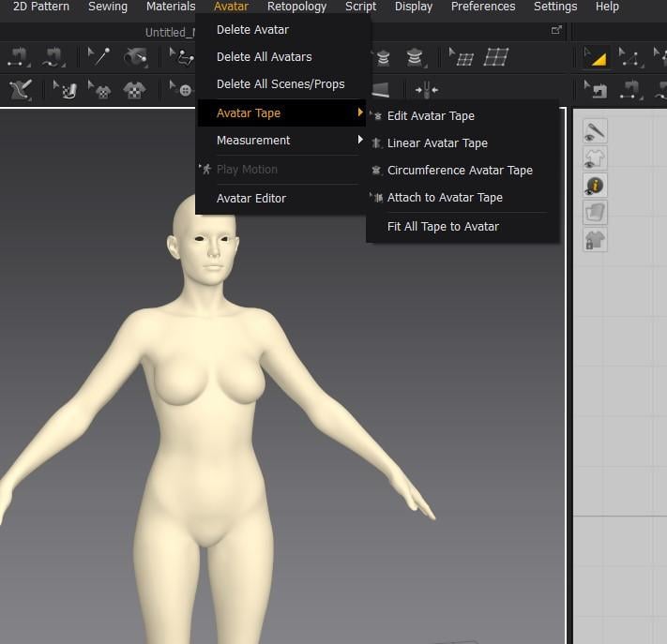Select the segment sewing tool in 3D toolbar
667x644 pixels.
point(19,57)
